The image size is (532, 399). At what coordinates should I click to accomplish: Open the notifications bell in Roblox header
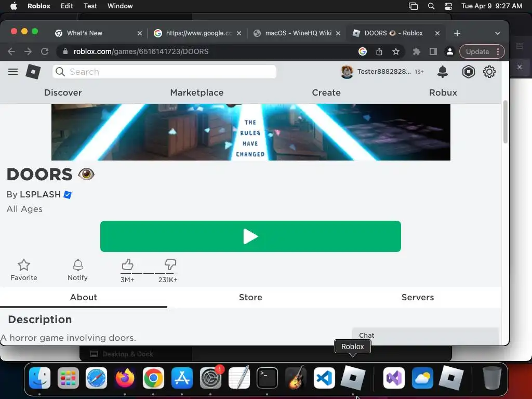click(443, 72)
